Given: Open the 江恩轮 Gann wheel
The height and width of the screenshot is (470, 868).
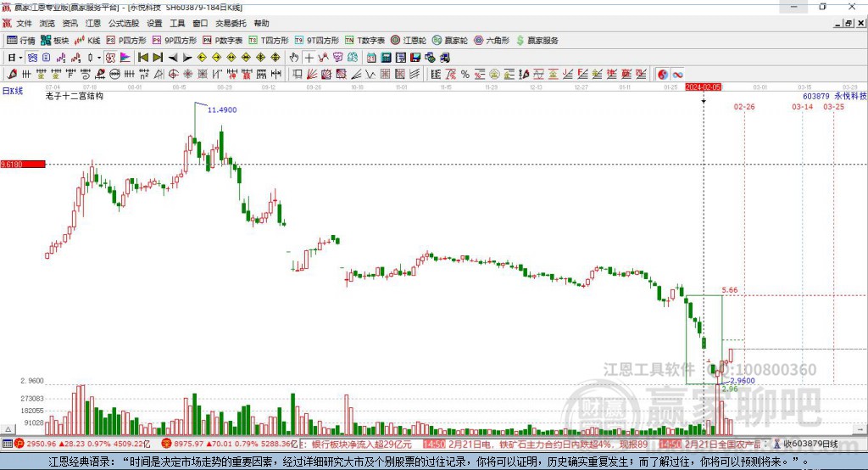Looking at the screenshot, I should click(409, 41).
